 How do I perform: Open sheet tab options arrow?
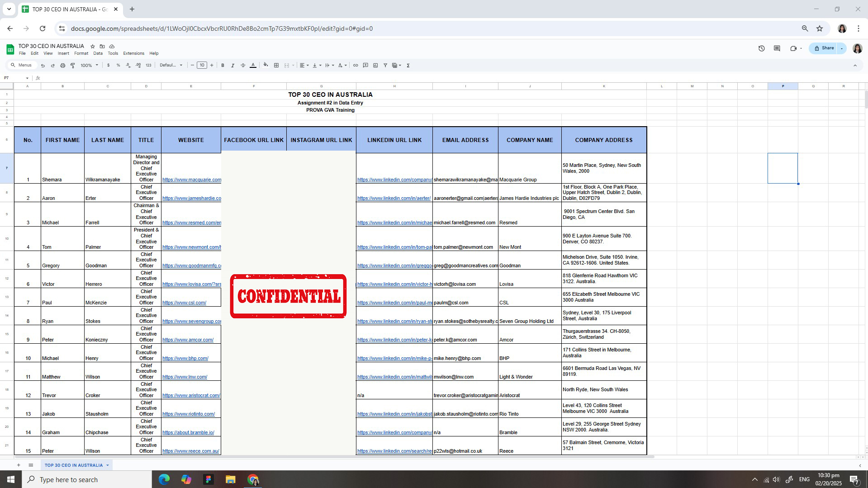[108, 465]
